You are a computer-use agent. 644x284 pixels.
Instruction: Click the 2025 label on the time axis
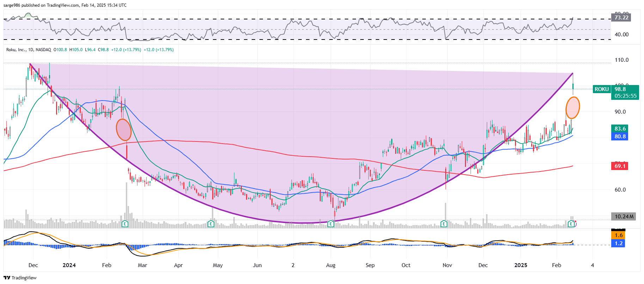pyautogui.click(x=520, y=265)
